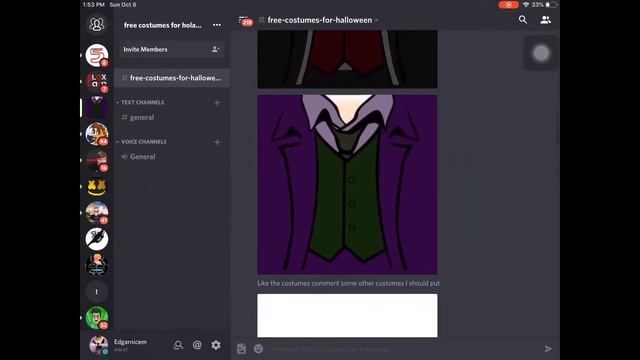Screen dimensions: 640x360
Task: Open the white image at the bottom
Action: [x=347, y=316]
